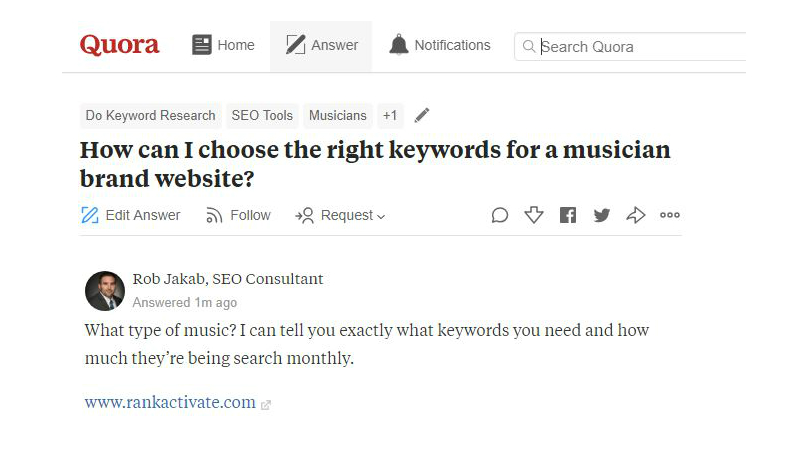Expand the Request dropdown
The image size is (800, 450).
(340, 215)
